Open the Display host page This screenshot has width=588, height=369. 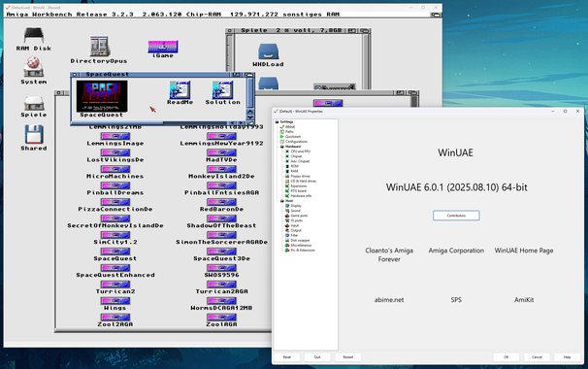(296, 206)
